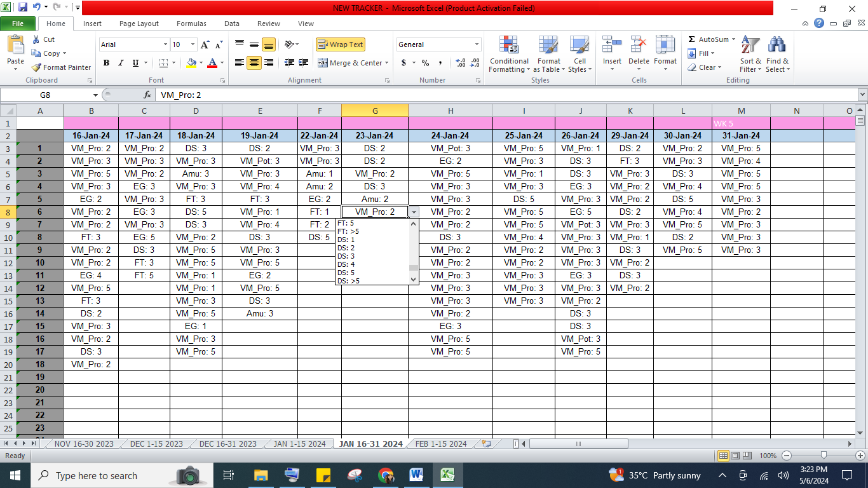Image resolution: width=868 pixels, height=488 pixels.
Task: Click the Fill button in Editing
Action: point(702,53)
